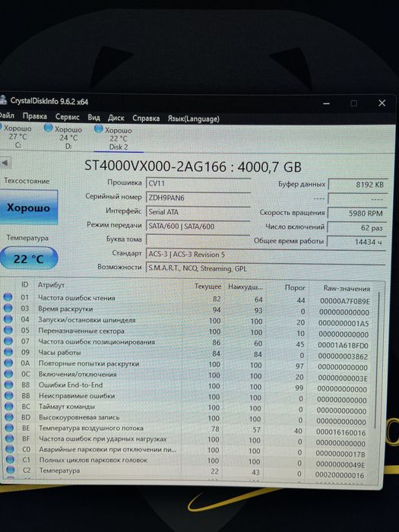Click the attribute list vertical scrollbar
399x532 pixels.
377,359
